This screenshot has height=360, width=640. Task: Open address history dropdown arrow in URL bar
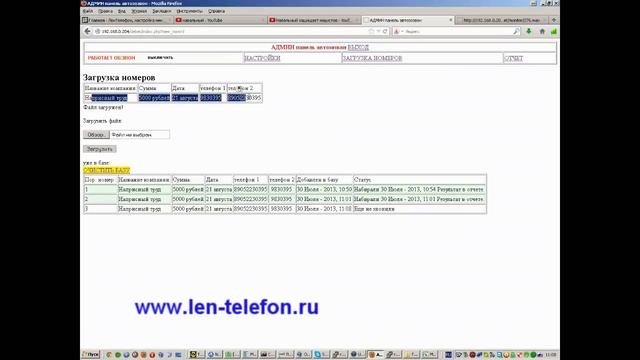pyautogui.click(x=378, y=31)
